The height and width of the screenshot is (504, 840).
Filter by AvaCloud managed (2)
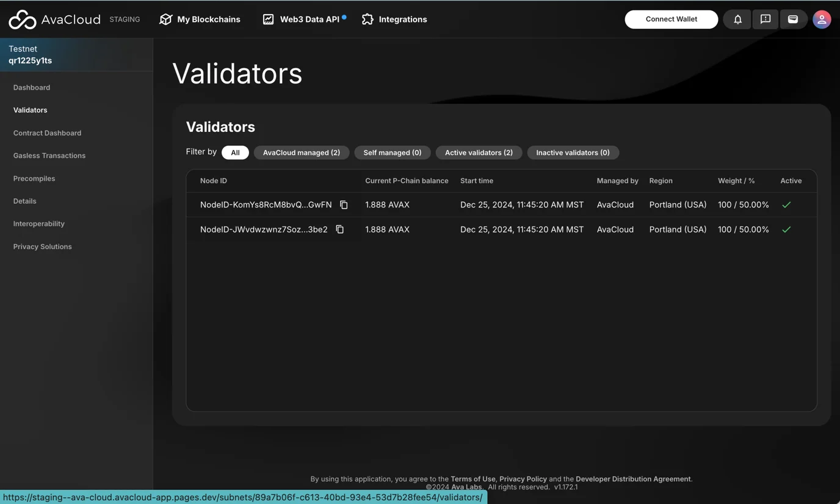(x=302, y=153)
